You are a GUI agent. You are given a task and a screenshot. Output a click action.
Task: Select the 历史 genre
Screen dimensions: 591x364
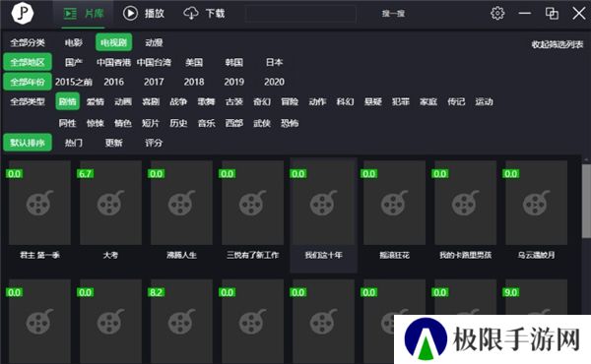[178, 123]
